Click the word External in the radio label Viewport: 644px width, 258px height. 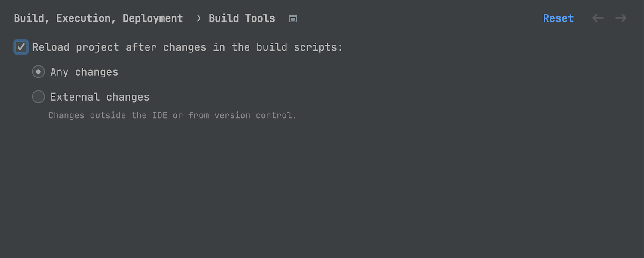click(75, 97)
